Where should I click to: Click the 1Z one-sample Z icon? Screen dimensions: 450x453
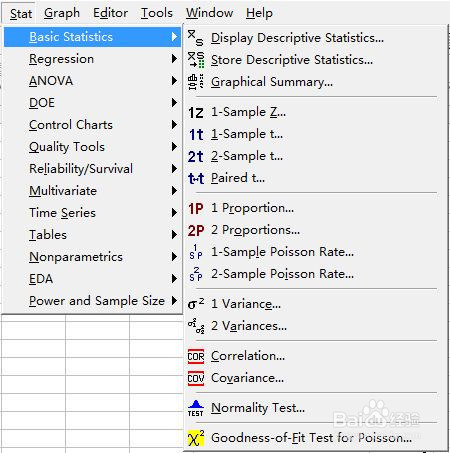pos(196,113)
